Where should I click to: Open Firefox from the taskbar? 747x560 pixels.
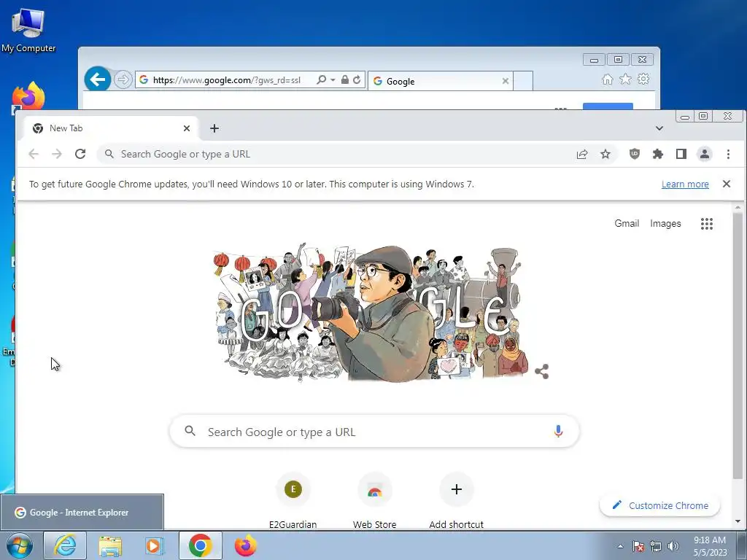(x=245, y=545)
